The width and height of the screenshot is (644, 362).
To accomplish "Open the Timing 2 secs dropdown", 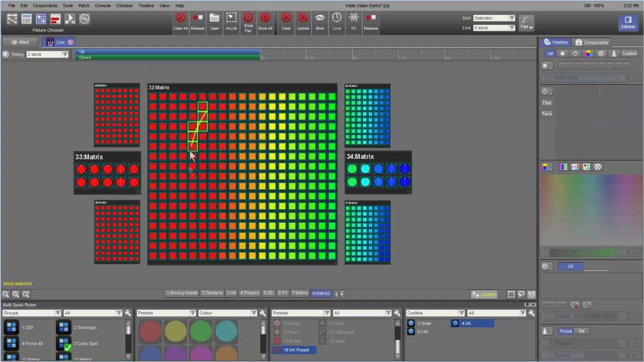I will pos(47,54).
